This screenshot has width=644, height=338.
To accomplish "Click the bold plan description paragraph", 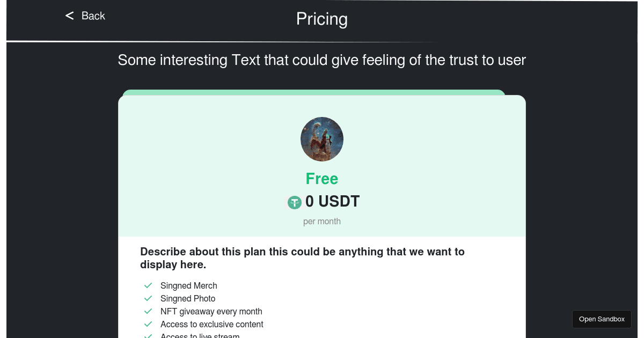I will [302, 258].
